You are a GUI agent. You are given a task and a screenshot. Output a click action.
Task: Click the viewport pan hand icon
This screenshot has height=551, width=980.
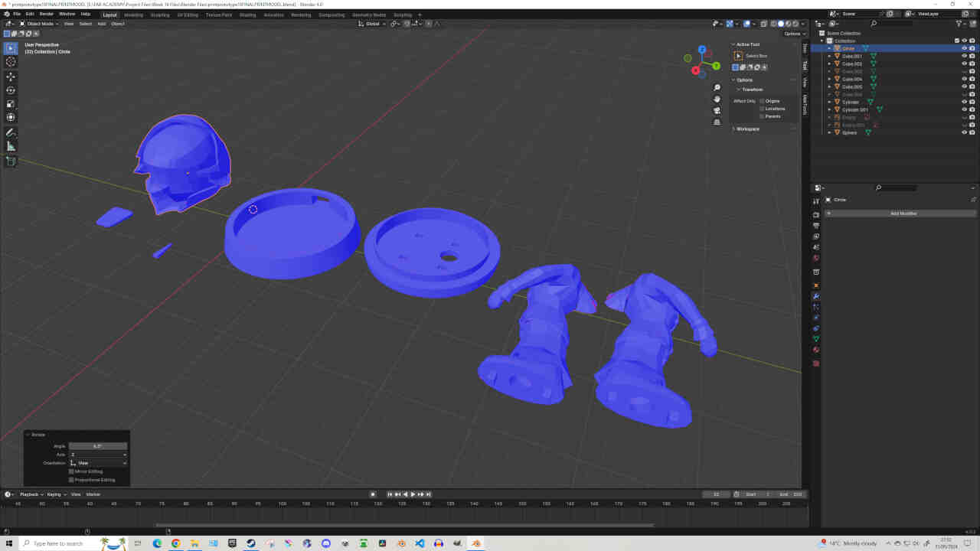[717, 99]
